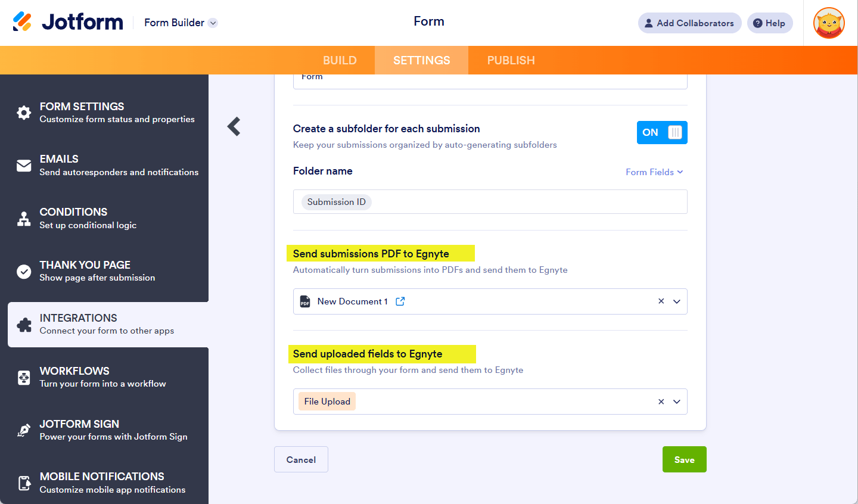
Task: Click the Jotform logo icon
Action: 22,21
